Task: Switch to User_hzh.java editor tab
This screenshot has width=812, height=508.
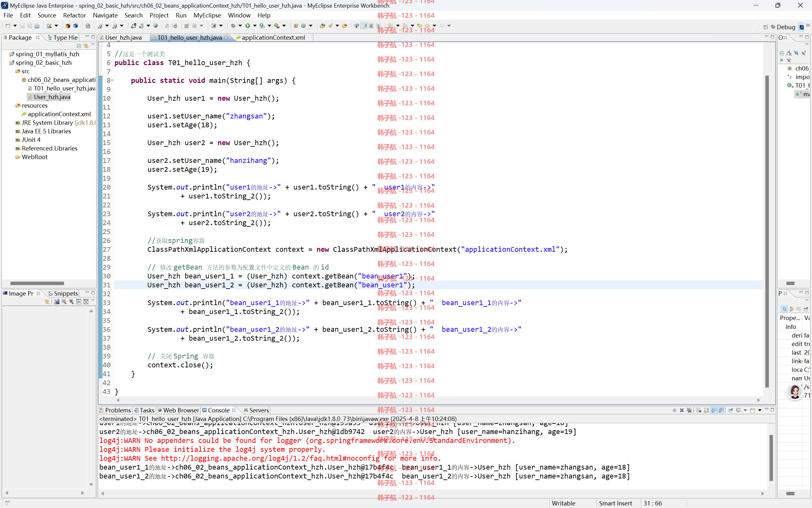Action: 123,37
